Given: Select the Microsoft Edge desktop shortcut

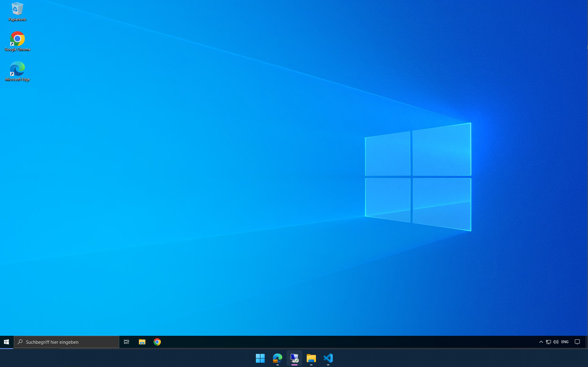Looking at the screenshot, I should (x=17, y=71).
